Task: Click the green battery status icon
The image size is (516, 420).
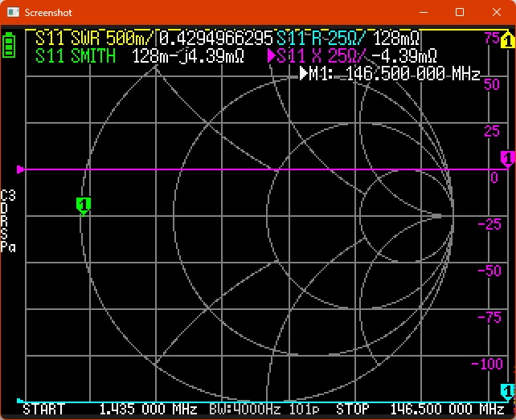Action: [9, 45]
